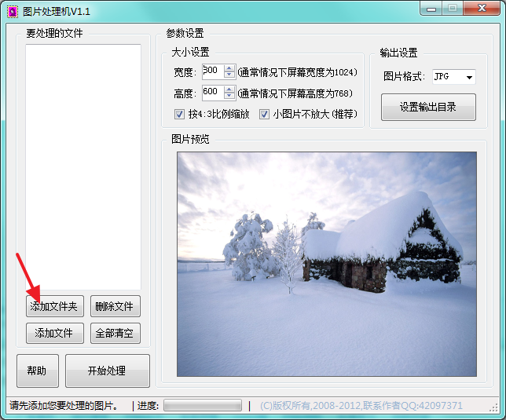Decrease 宽度 with the down spinner arrow

[x=229, y=75]
